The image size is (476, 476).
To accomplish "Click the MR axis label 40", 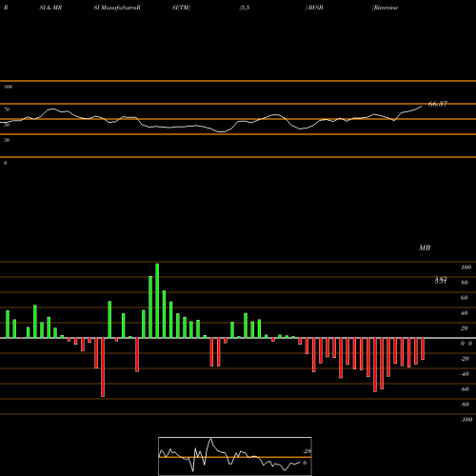I will (465, 313).
